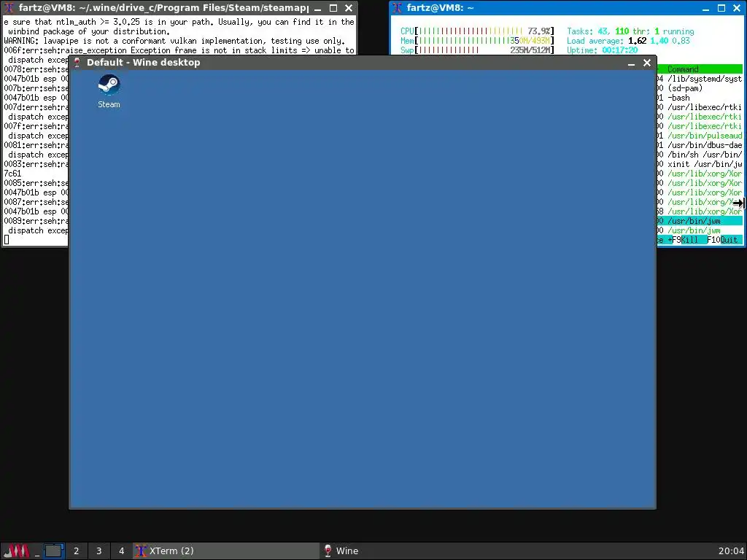The image size is (747, 560).
Task: Select the Steam desktop icon
Action: point(109,91)
